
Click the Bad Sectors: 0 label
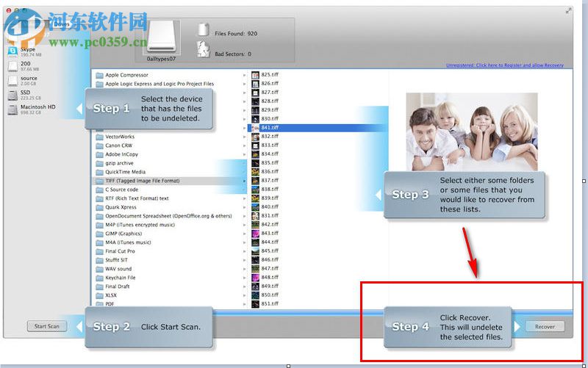233,54
